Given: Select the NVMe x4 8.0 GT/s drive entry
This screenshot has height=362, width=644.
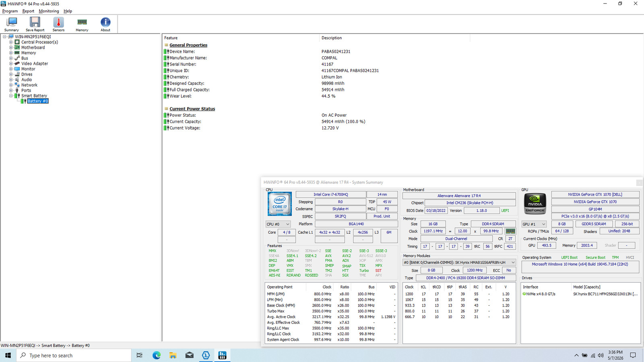Looking at the screenshot, I should pyautogui.click(x=580, y=294).
